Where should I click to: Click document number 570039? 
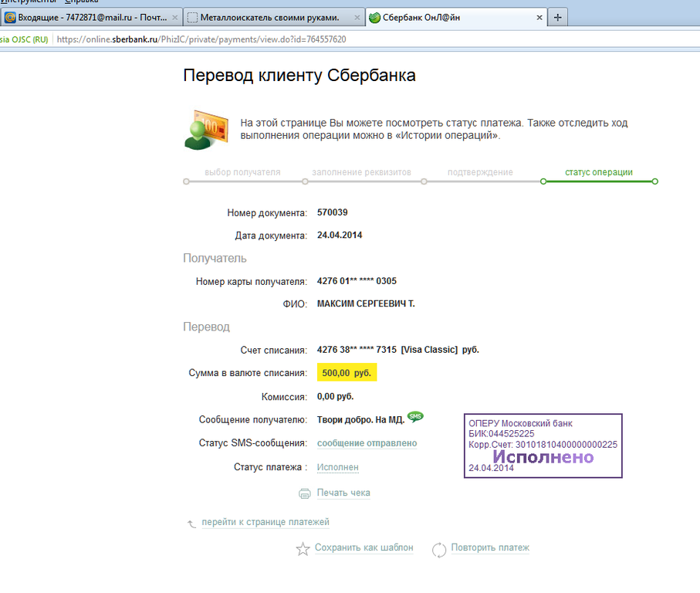coord(332,212)
